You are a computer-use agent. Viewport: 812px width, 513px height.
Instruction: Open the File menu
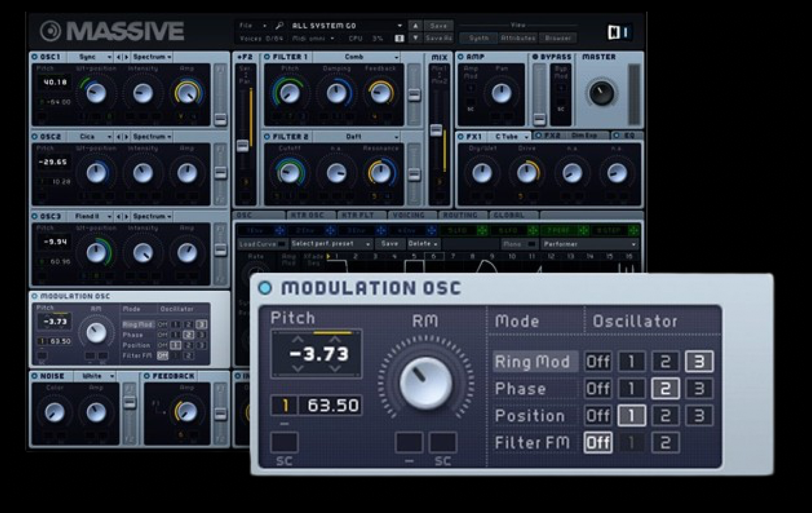253,26
